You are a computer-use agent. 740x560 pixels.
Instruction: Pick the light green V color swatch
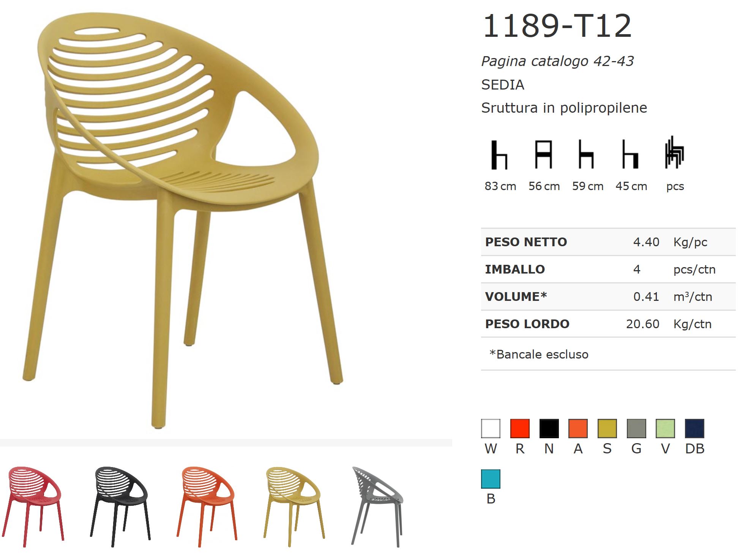[665, 428]
